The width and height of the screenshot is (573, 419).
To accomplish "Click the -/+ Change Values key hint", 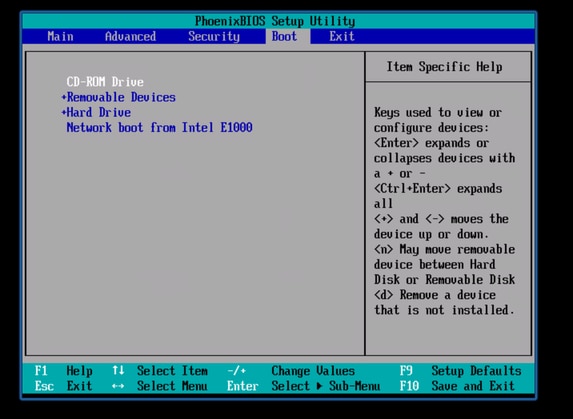I will click(236, 371).
